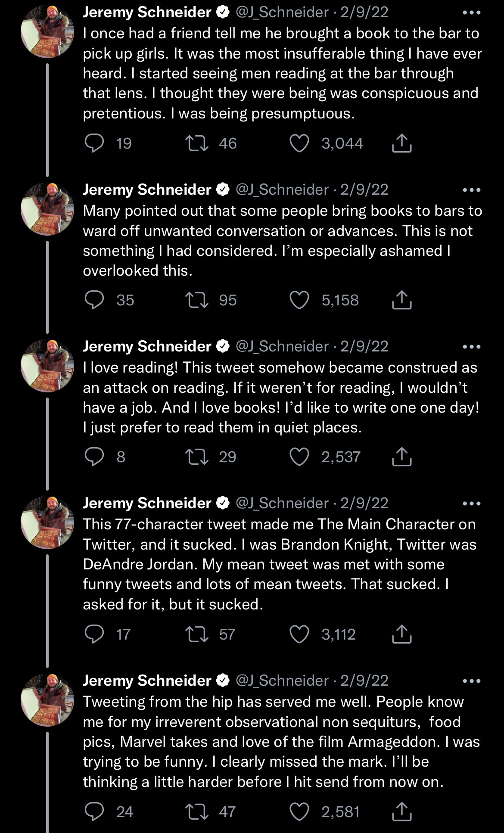
Task: Open profile picture beside 'Many pointed out' tweet
Action: click(x=47, y=209)
